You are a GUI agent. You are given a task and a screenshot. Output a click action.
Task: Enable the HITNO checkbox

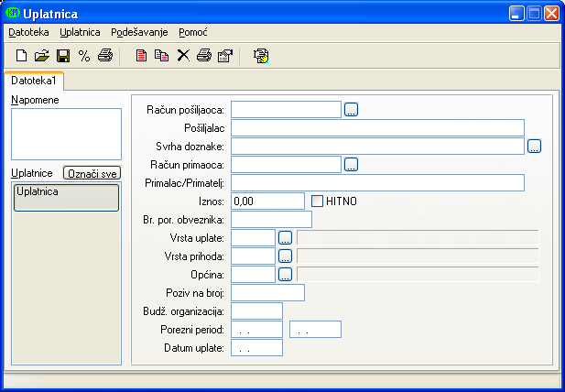click(x=319, y=201)
